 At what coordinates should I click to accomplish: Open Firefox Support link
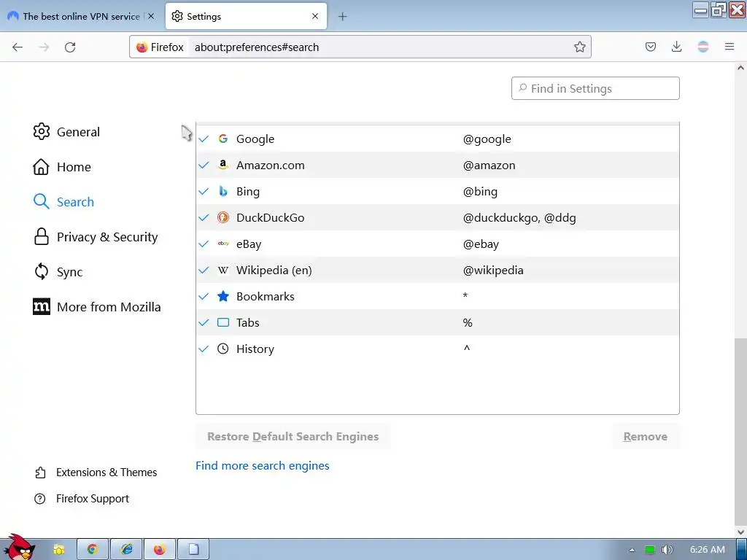[x=82, y=499]
